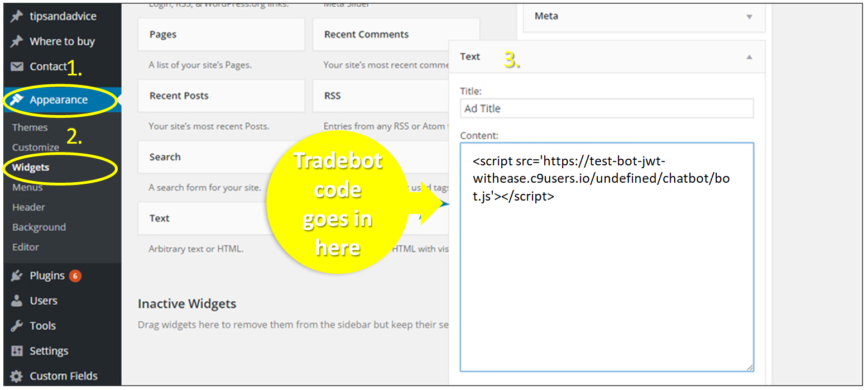Click the Contact envelope icon

click(17, 66)
